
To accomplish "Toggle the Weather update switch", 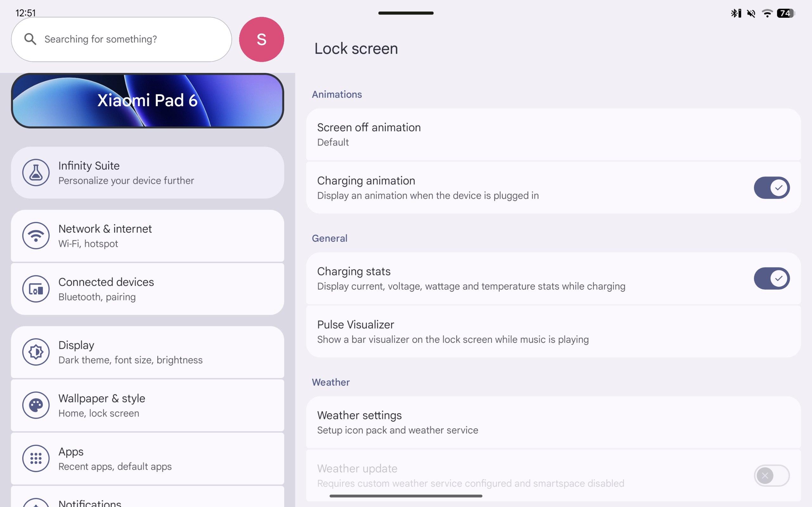I will 771,475.
